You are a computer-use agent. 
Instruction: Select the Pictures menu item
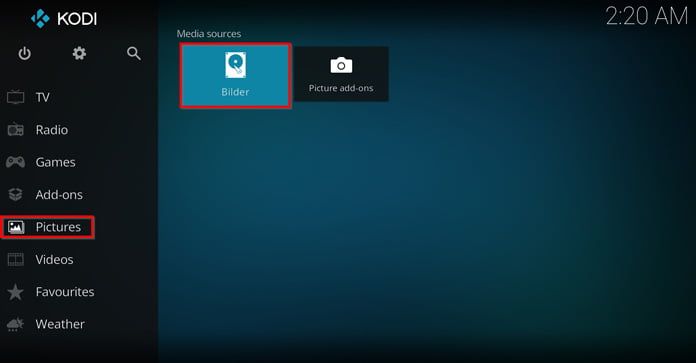(58, 227)
